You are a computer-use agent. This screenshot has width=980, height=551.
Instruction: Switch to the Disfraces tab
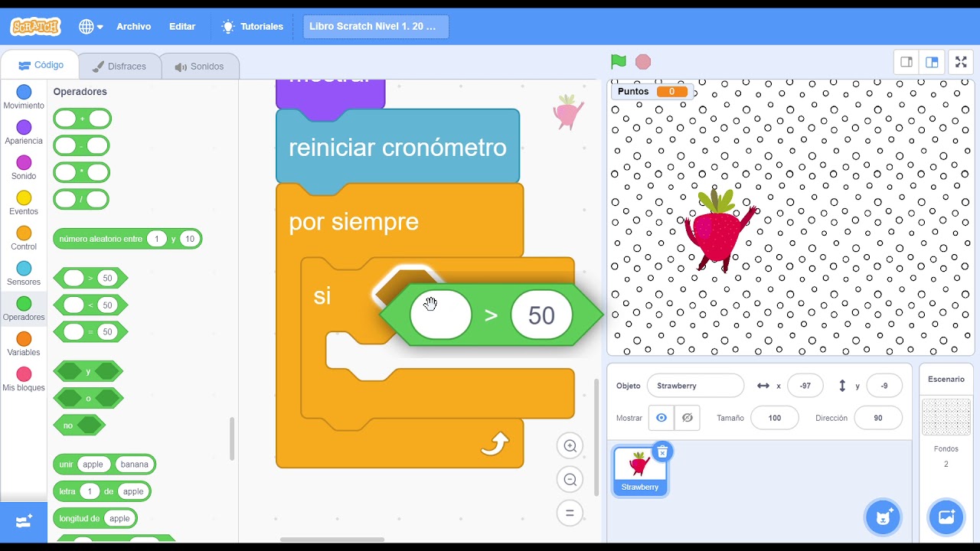119,67
